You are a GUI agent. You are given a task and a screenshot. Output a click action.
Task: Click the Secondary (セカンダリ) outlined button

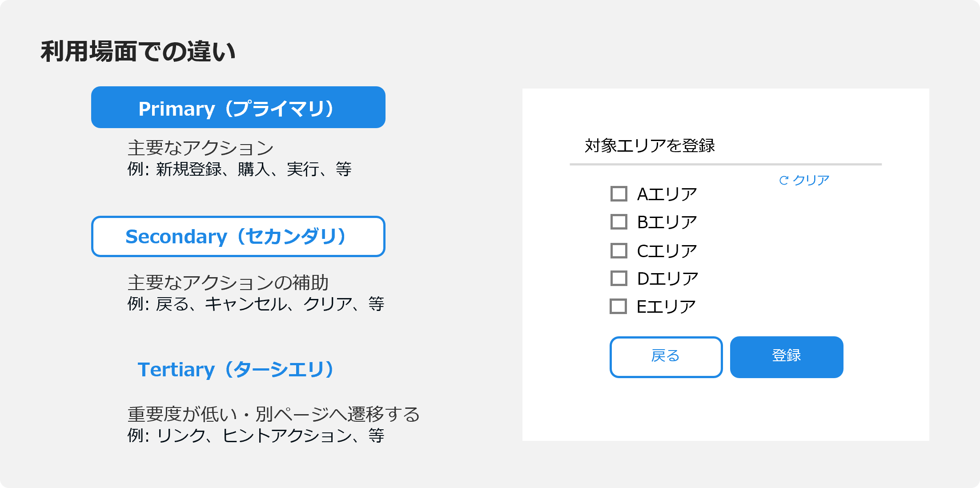click(x=238, y=237)
